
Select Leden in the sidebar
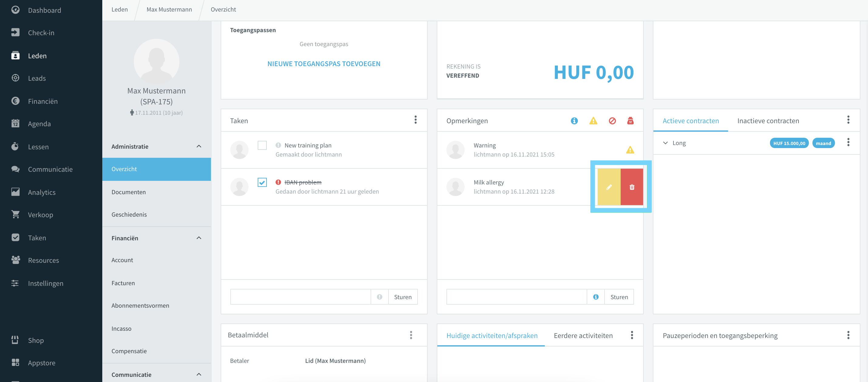click(x=37, y=56)
